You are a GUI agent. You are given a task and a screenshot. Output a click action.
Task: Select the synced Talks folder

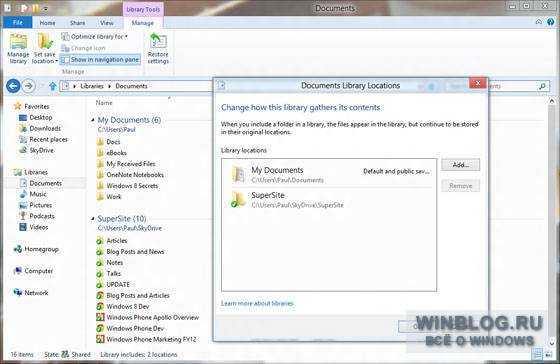tap(109, 274)
